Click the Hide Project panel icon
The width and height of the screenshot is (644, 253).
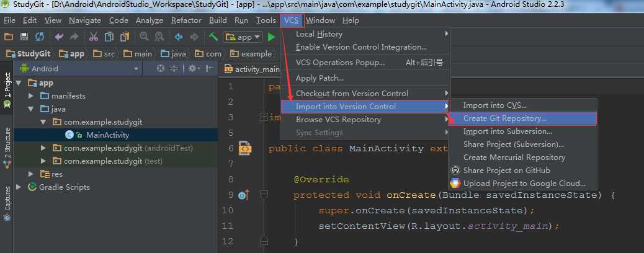[x=210, y=69]
